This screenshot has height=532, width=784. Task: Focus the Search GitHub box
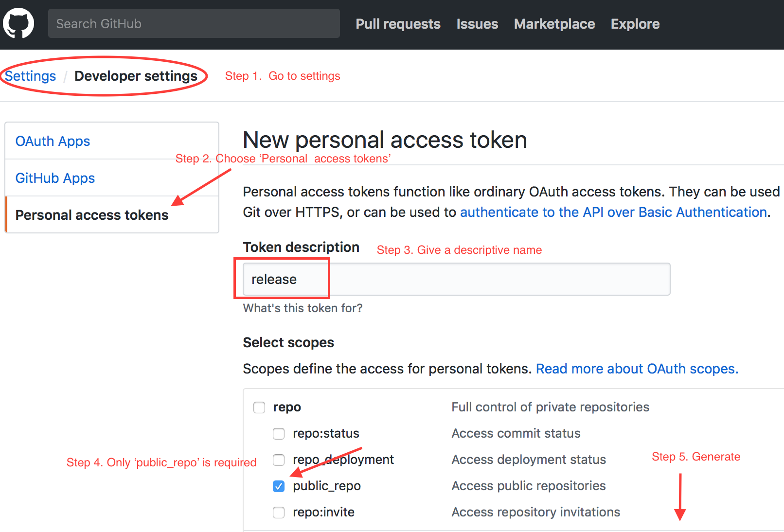[x=194, y=23]
